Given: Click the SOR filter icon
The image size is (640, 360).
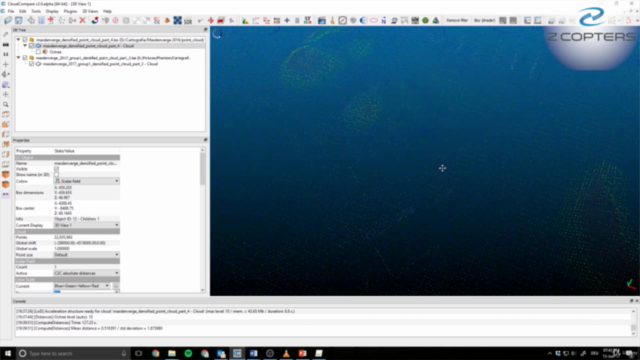Looking at the screenshot, I should click(x=188, y=20).
